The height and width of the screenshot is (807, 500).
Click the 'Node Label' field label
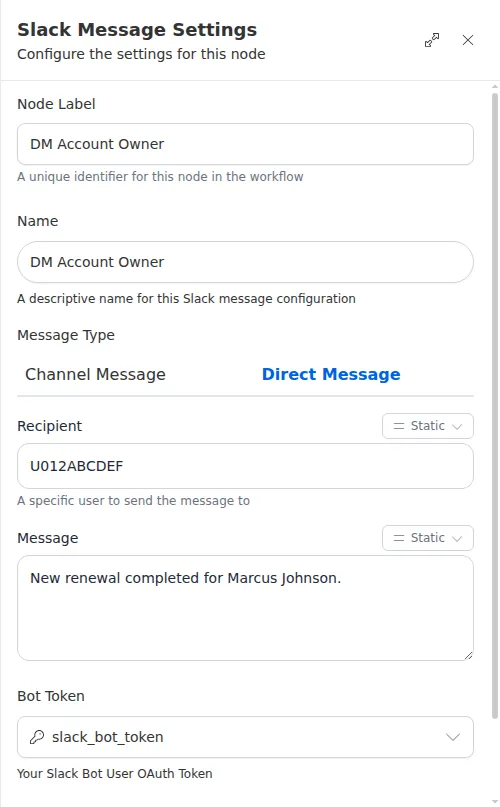click(56, 104)
